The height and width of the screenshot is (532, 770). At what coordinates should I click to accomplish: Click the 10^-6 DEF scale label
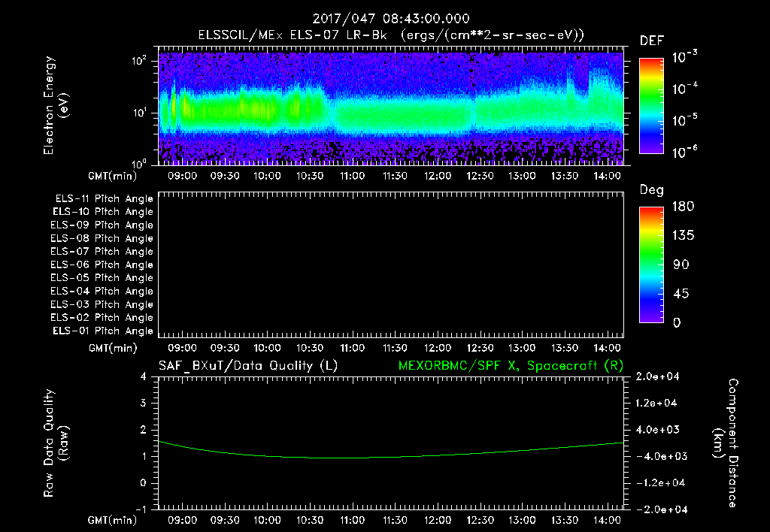click(x=684, y=152)
